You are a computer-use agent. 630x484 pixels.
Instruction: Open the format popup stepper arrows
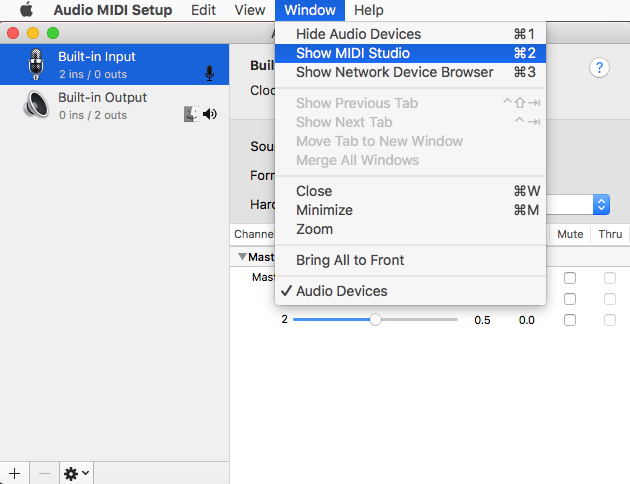pyautogui.click(x=601, y=205)
